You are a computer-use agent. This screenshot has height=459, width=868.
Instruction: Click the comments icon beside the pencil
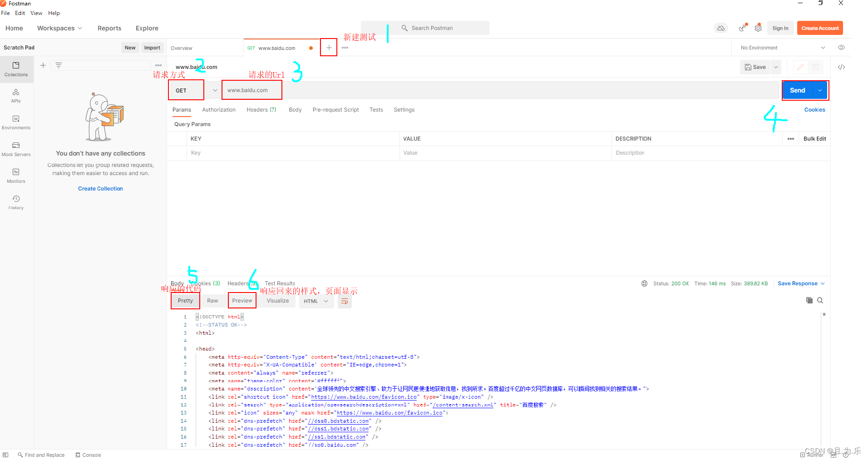[815, 67]
